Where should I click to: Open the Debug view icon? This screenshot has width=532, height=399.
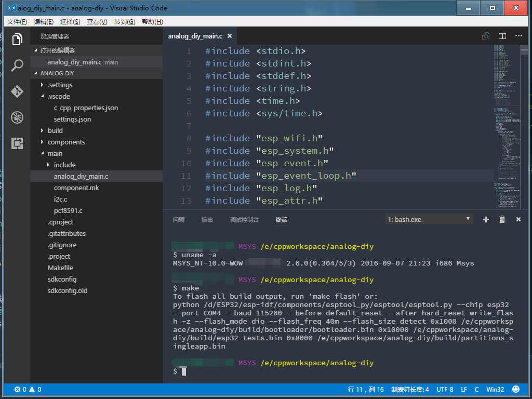click(17, 117)
